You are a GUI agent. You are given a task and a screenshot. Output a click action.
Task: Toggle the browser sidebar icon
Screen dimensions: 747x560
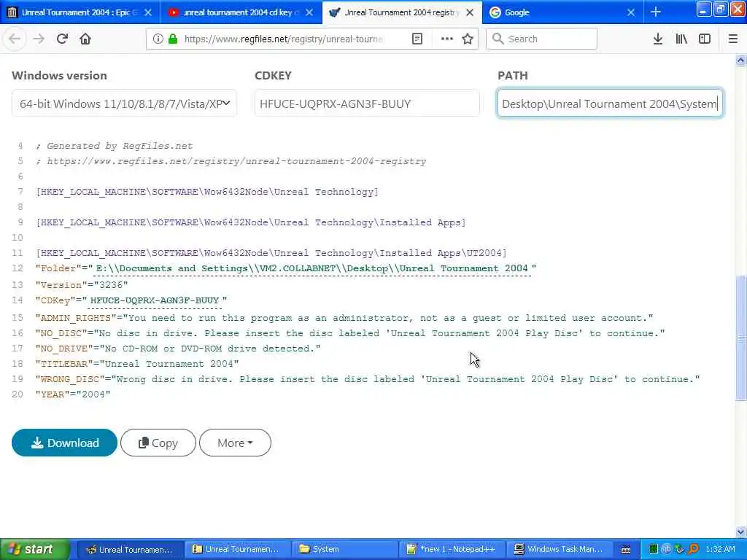click(x=705, y=39)
